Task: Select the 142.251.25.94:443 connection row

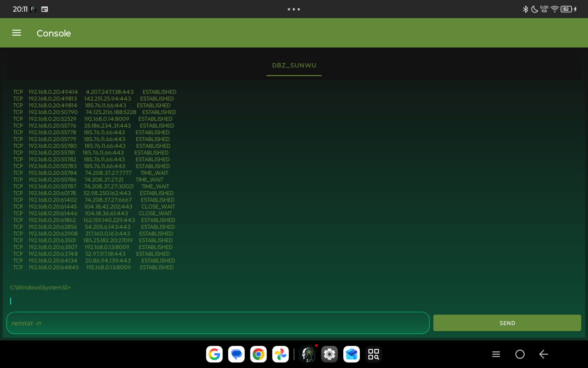Action: [93, 99]
